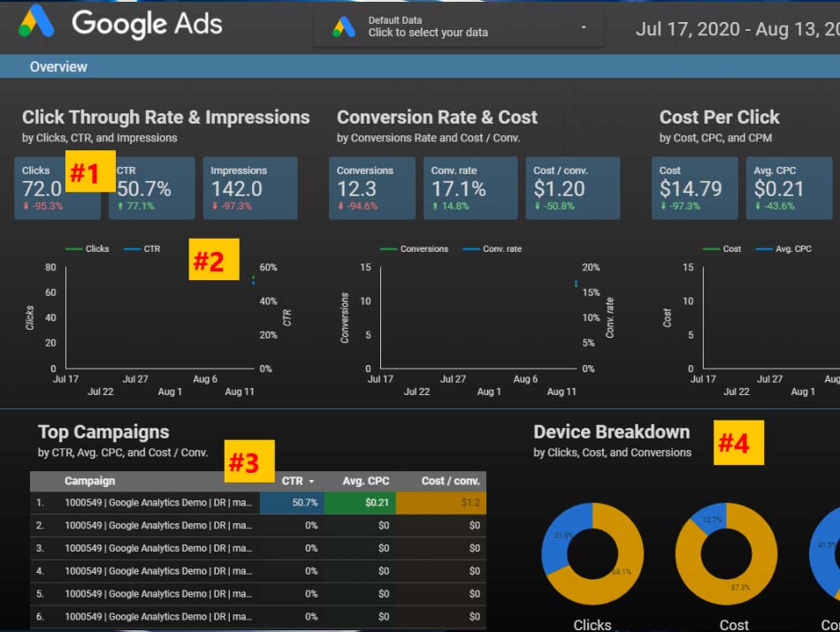Click the Google Ads logo icon
The height and width of the screenshot is (632, 840).
pos(36,24)
